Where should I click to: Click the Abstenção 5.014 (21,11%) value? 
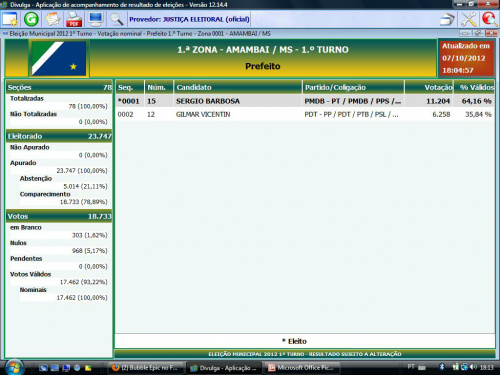85,186
